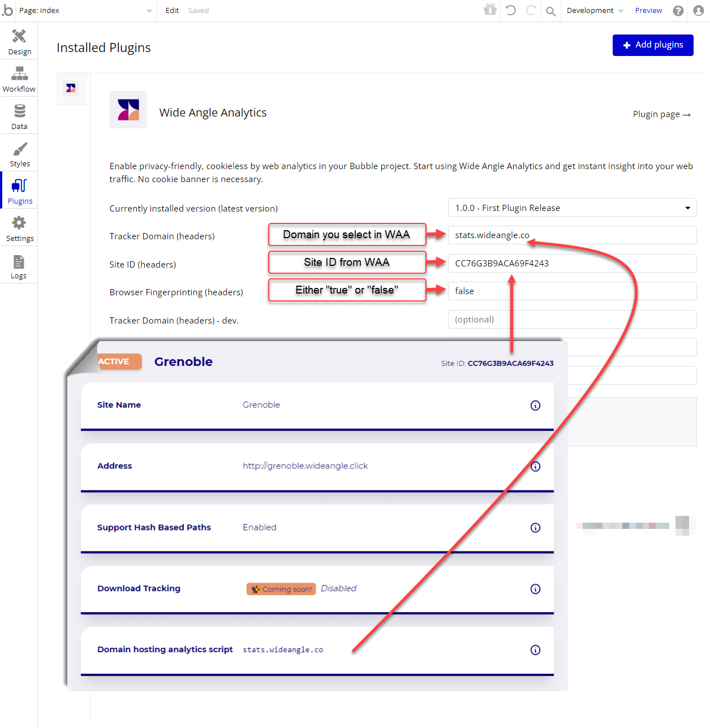710x728 pixels.
Task: Click info icon for Site Name row
Action: tap(535, 405)
